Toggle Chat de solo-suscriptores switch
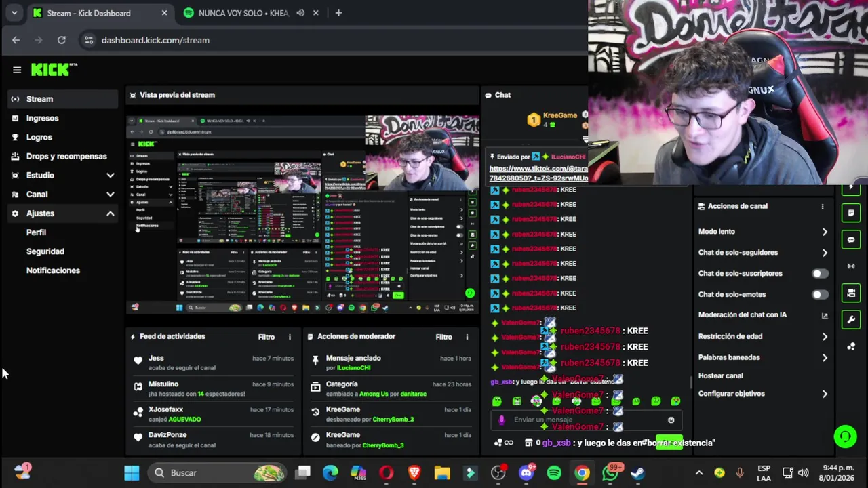Image resolution: width=868 pixels, height=488 pixels. [x=820, y=274]
